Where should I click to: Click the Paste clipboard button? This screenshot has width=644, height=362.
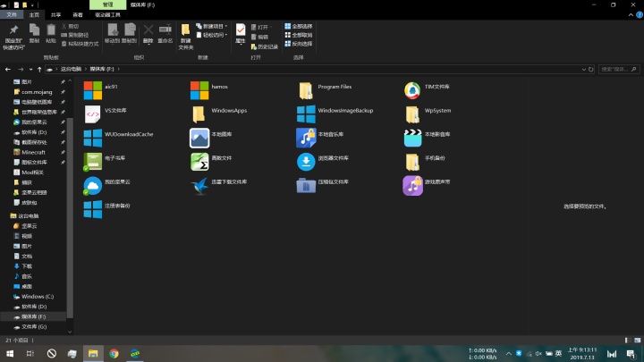pyautogui.click(x=50, y=34)
